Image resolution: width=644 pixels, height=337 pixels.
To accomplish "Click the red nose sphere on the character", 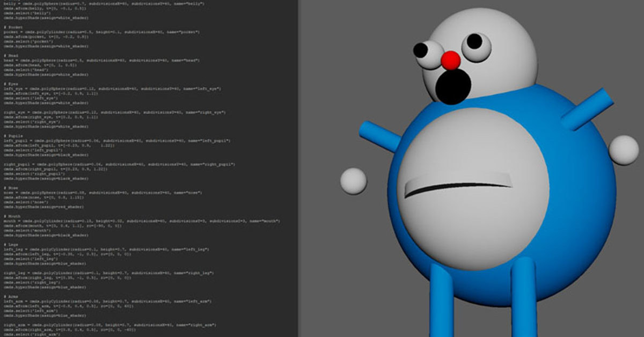I will pos(451,60).
